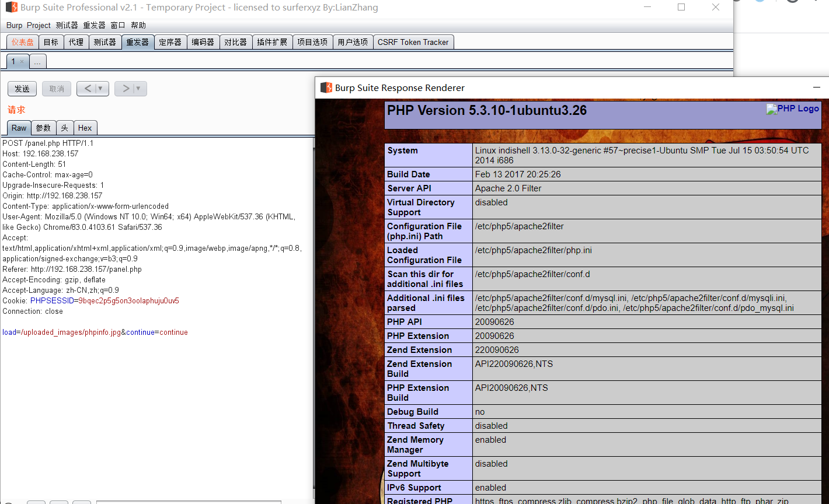The height and width of the screenshot is (504, 829).
Task: Click the Thread Safety row label
Action: tap(416, 426)
